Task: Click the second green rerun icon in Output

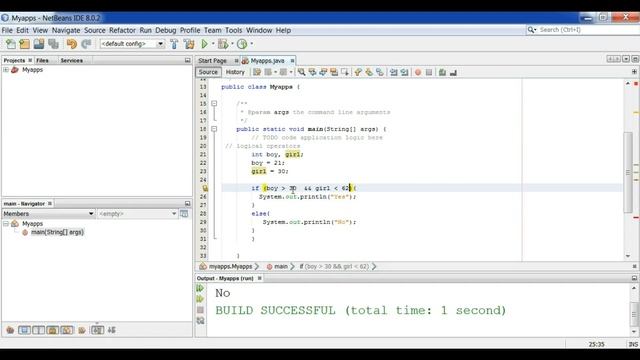Action: click(x=200, y=299)
